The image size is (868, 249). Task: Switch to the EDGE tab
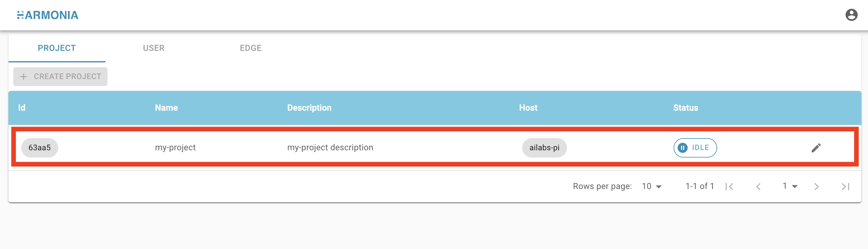click(250, 48)
